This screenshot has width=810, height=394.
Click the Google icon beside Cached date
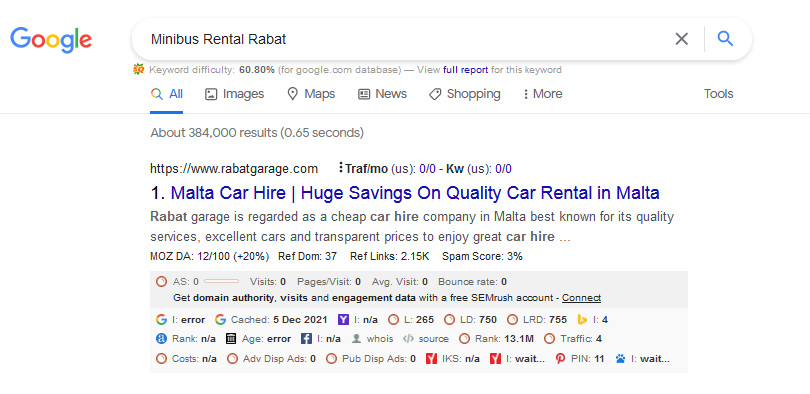tap(221, 320)
